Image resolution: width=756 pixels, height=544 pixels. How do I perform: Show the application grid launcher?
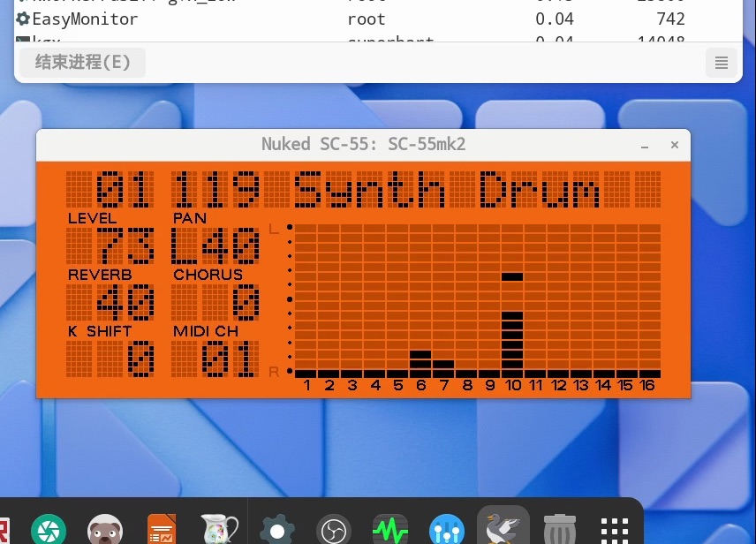click(615, 530)
